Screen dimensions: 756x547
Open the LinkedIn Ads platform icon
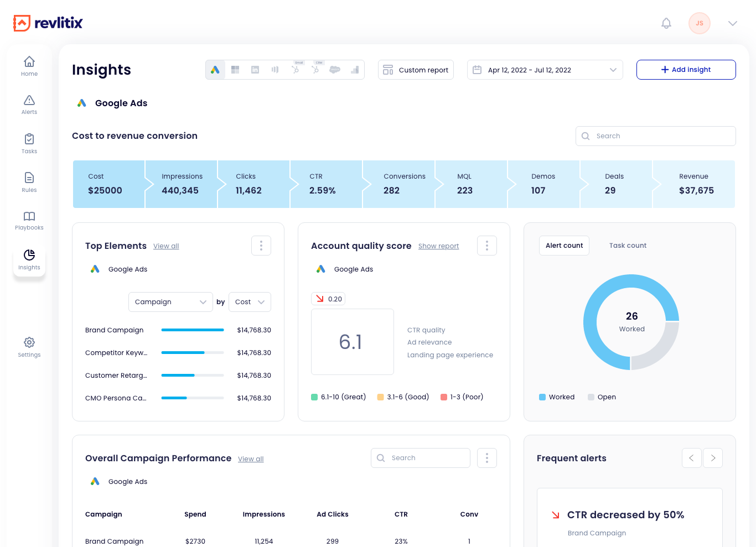[x=255, y=70]
